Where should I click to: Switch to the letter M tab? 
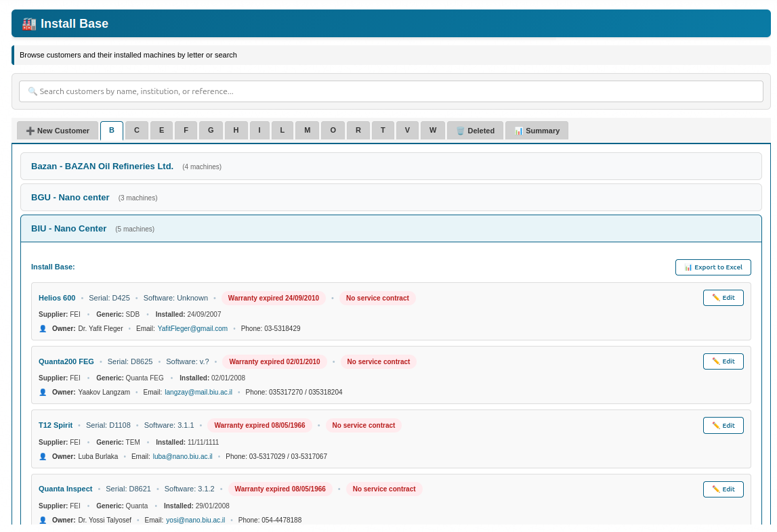307,131
